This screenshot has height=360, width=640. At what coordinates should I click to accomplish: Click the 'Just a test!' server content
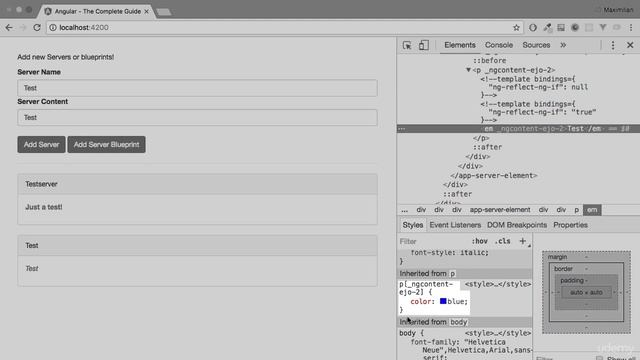click(44, 207)
